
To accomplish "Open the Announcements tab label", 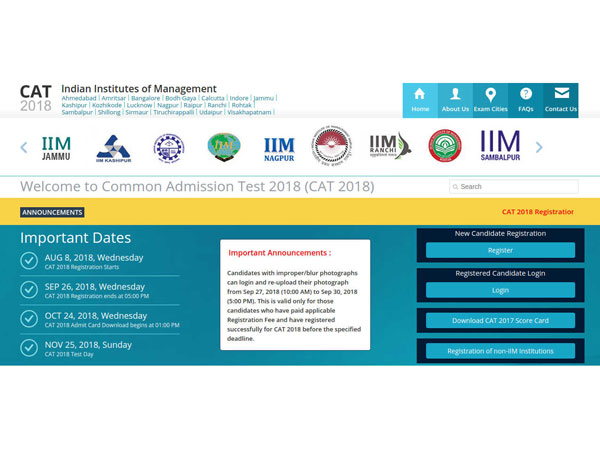I will point(52,212).
